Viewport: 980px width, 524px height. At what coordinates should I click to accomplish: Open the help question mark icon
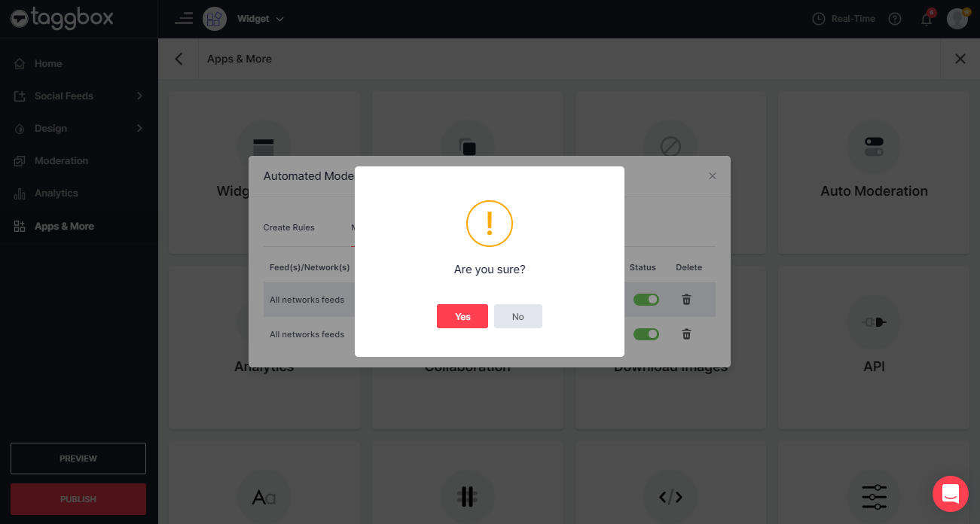pyautogui.click(x=895, y=19)
